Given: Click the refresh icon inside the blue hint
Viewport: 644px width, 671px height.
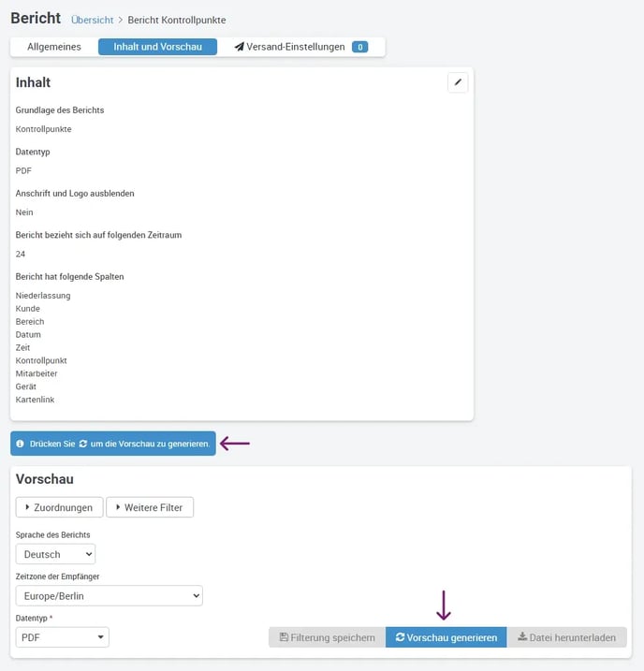Looking at the screenshot, I should click(83, 444).
